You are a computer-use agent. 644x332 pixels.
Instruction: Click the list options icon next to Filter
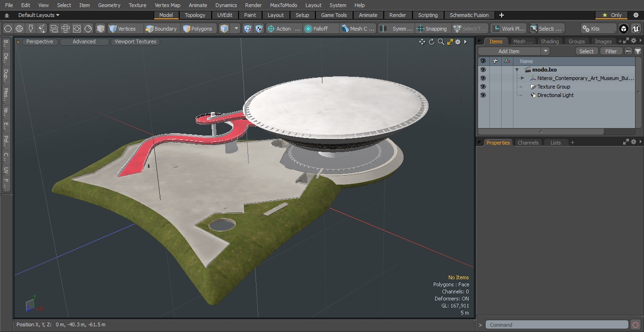pos(628,51)
